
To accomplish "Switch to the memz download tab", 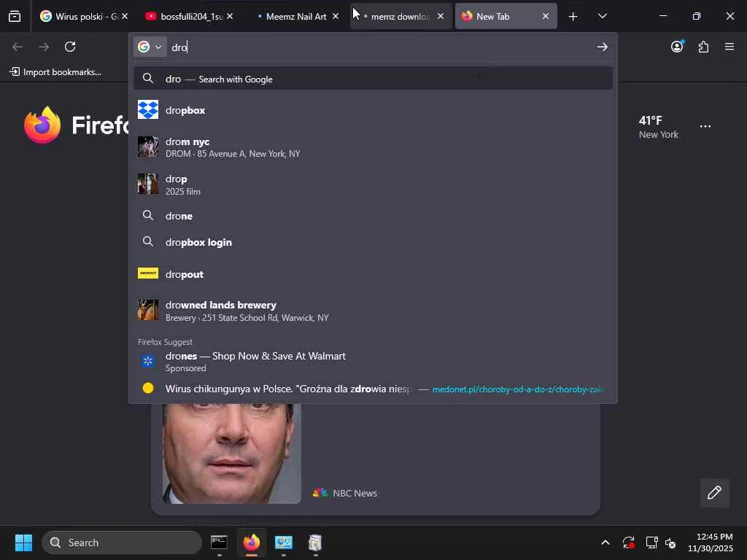I will pyautogui.click(x=400, y=16).
